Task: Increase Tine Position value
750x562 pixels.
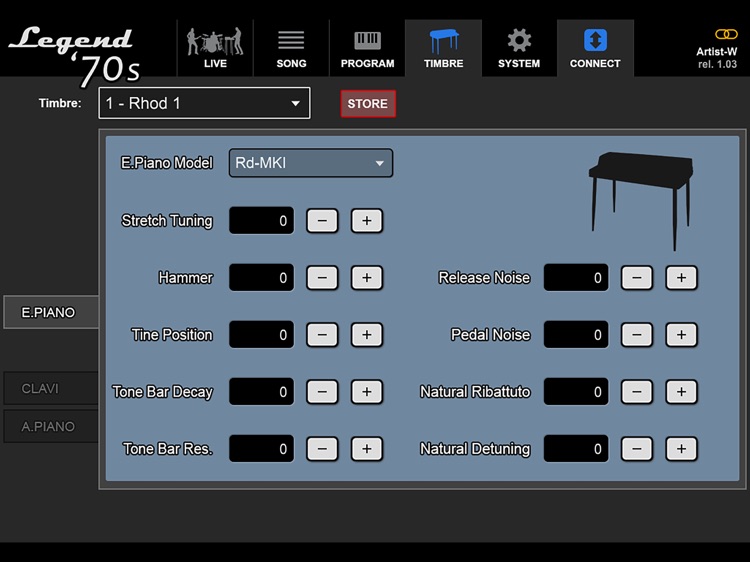Action: coord(367,334)
